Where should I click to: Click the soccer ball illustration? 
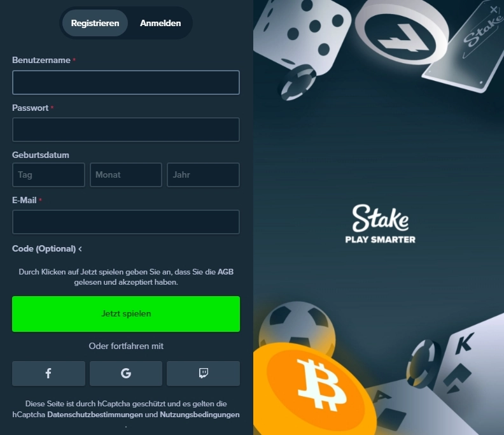click(297, 327)
